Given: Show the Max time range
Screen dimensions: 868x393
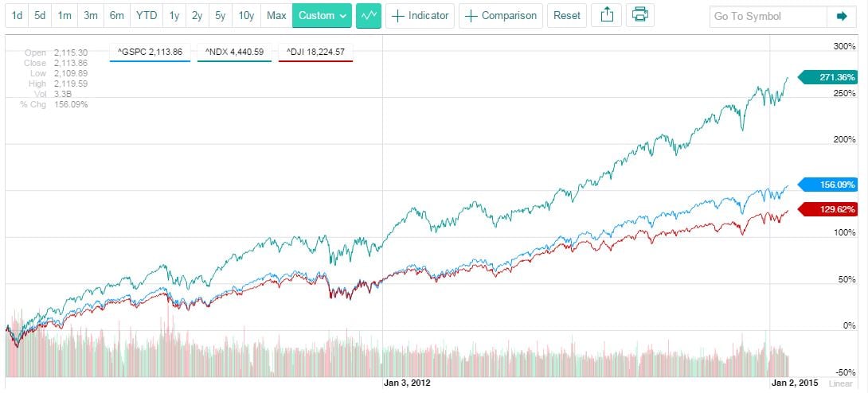Looking at the screenshot, I should coord(276,16).
